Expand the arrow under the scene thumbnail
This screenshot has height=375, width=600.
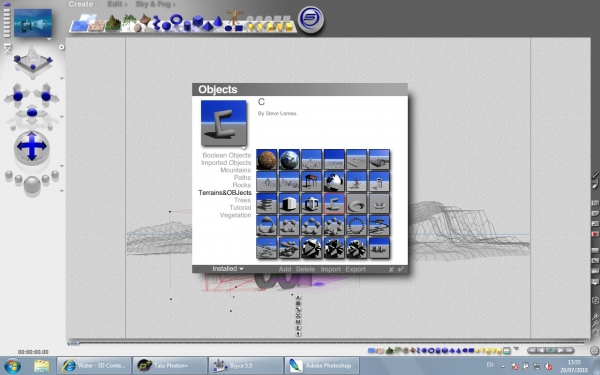49,39
